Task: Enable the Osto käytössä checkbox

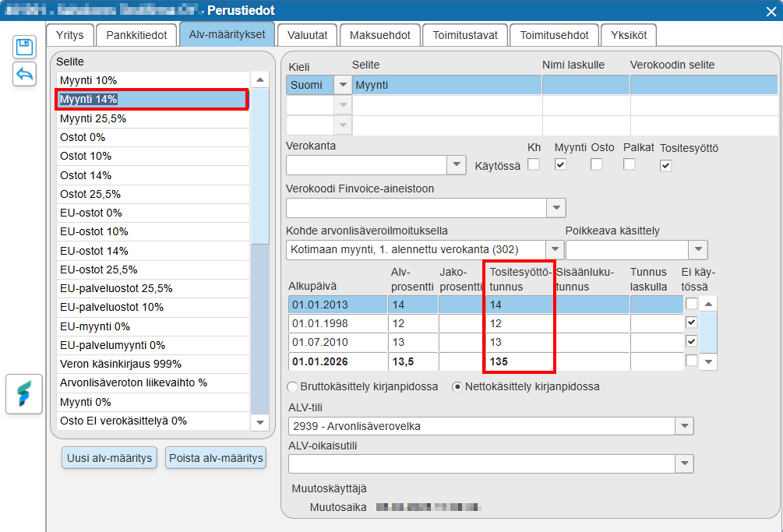Action: pos(596,164)
